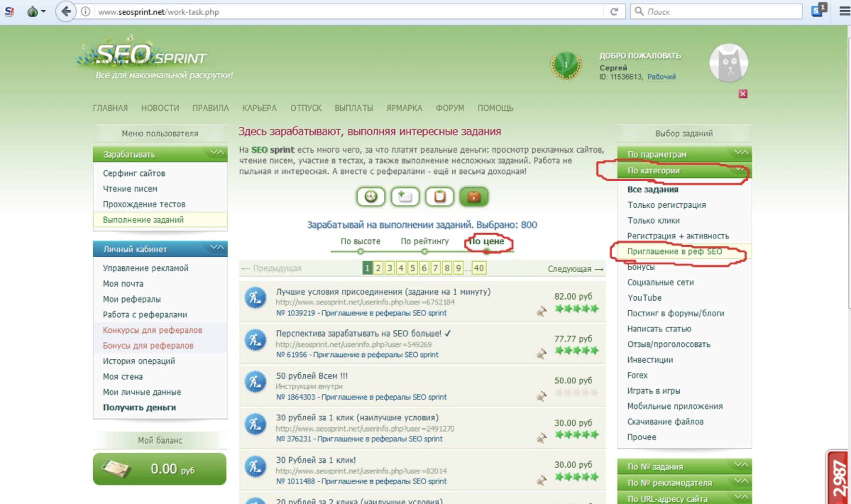
Task: Click worker icon of task № 61956
Action: click(255, 340)
